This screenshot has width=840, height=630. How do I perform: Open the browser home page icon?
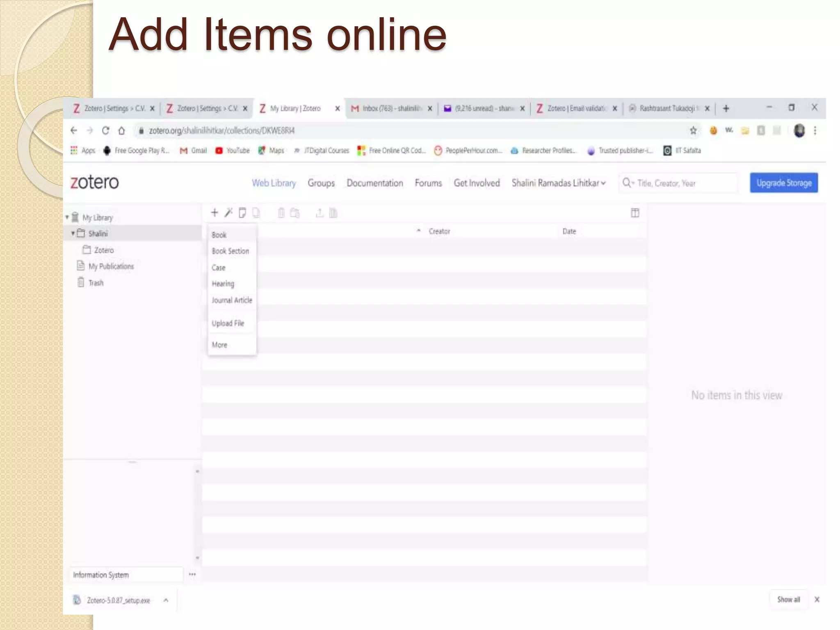coord(121,130)
